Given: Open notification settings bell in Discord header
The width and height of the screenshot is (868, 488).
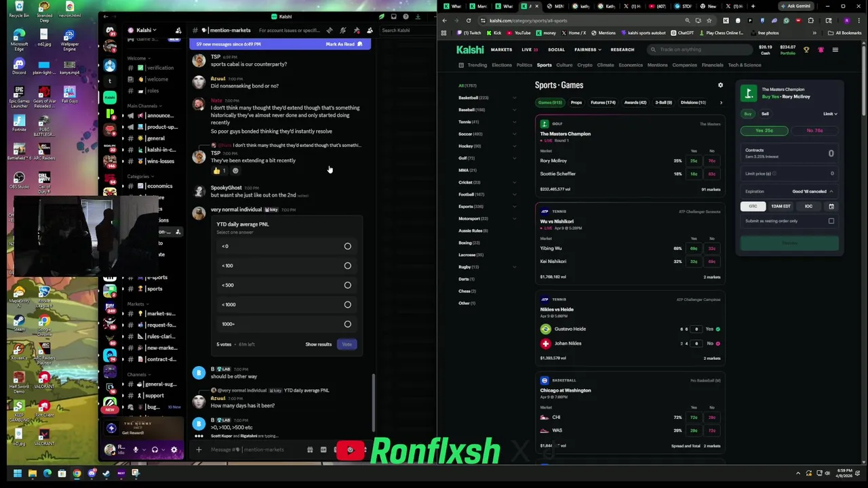Looking at the screenshot, I should tap(343, 30).
